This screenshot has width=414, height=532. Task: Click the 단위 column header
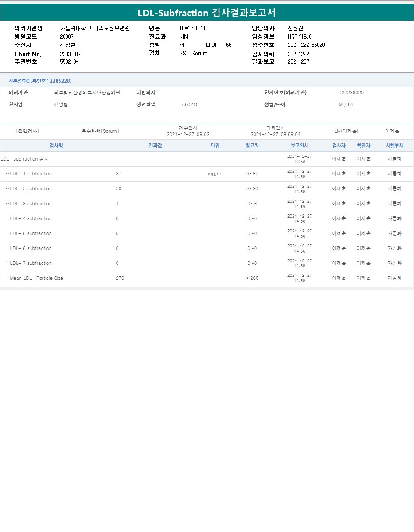tap(215, 146)
